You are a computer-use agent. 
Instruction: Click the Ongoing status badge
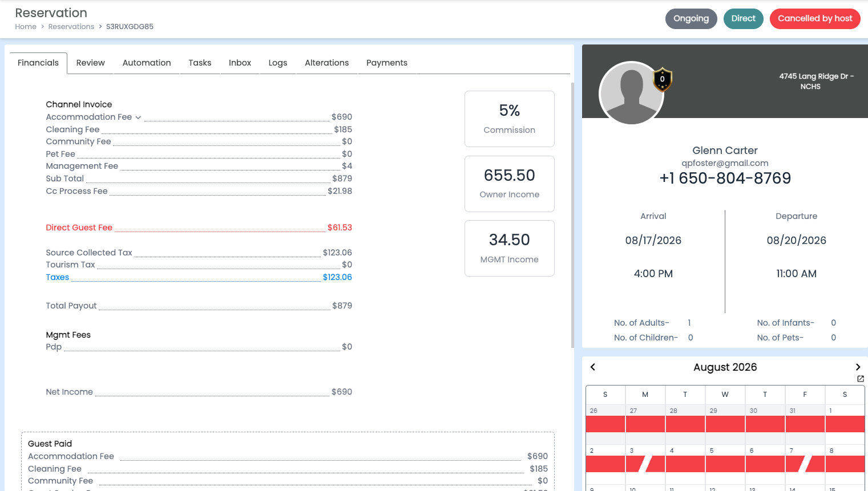tap(691, 19)
